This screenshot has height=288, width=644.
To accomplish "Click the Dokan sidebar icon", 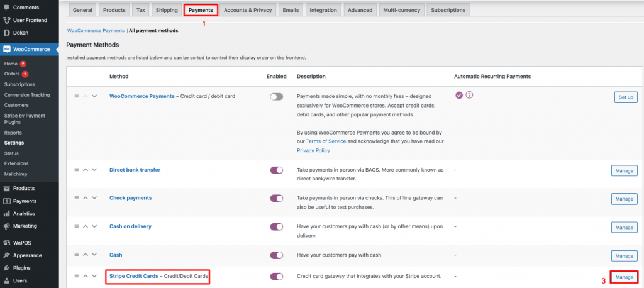I will (x=6, y=33).
